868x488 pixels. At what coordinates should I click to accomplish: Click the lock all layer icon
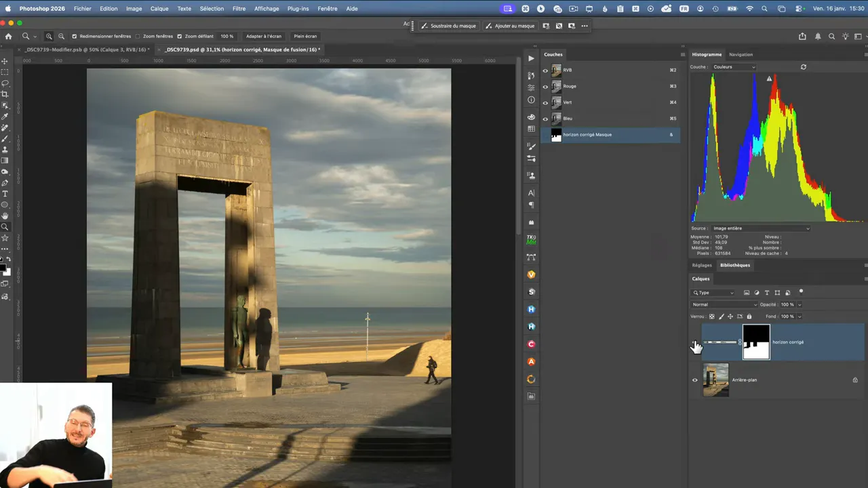coord(749,316)
